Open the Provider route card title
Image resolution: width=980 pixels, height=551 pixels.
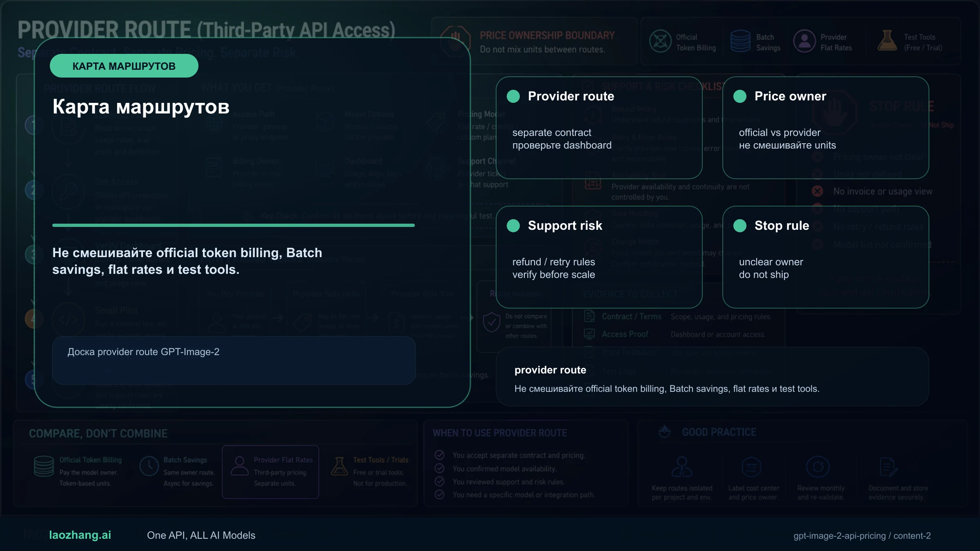point(571,96)
